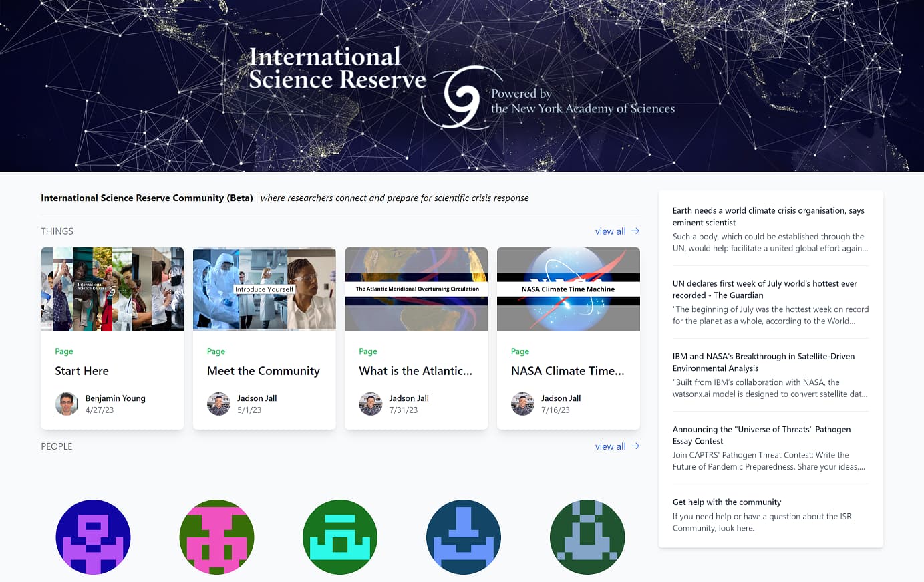
Task: Click Jadson Jall name dated 7/31/23
Action: (x=409, y=398)
